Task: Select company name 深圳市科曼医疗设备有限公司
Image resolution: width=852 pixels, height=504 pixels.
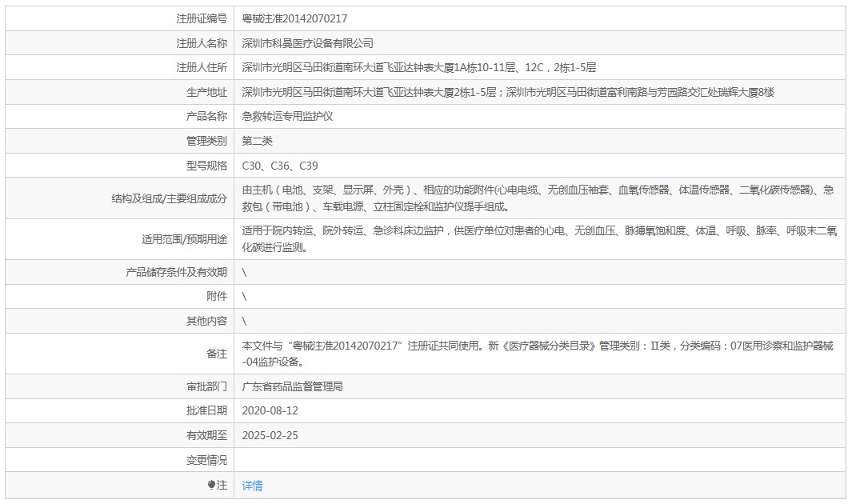Action: (307, 43)
